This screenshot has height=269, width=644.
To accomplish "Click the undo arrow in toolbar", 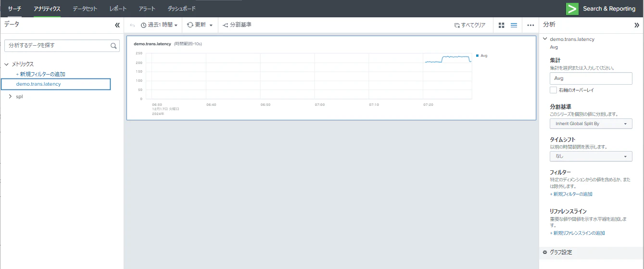I will 132,25.
